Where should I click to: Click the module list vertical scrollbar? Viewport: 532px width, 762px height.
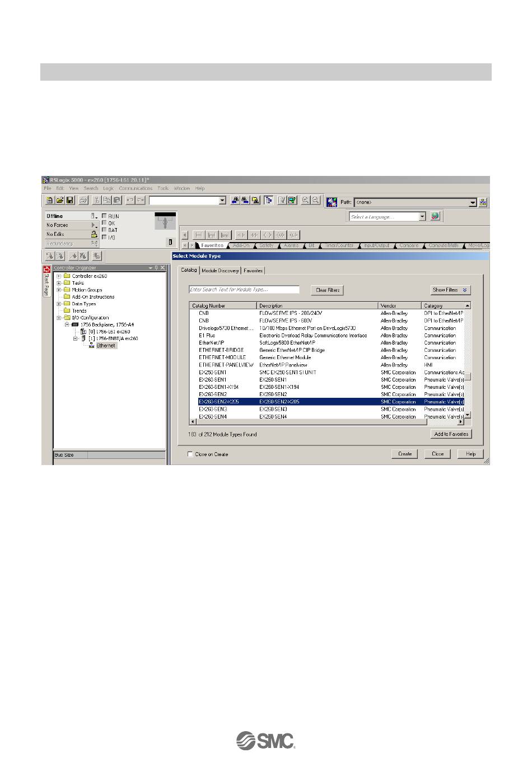click(468, 361)
